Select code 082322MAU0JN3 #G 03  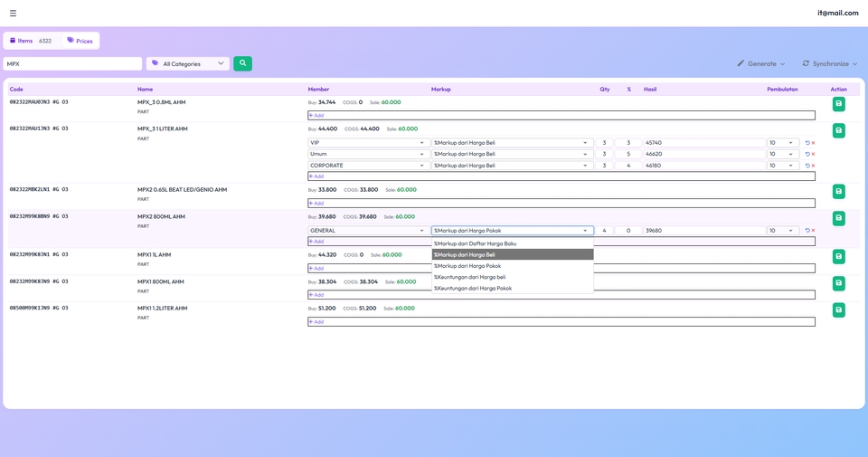click(x=39, y=102)
